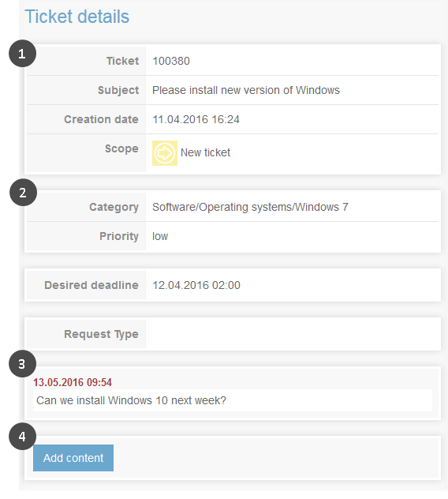Click numbered marker 4 circle
The height and width of the screenshot is (499, 448).
[x=22, y=437]
